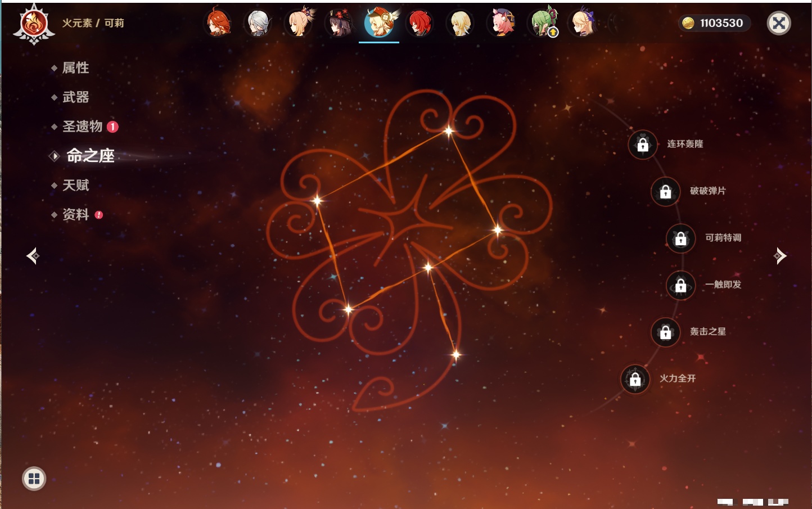812x509 pixels.
Task: Switch to the Yoimiya character avatar
Action: pos(299,23)
